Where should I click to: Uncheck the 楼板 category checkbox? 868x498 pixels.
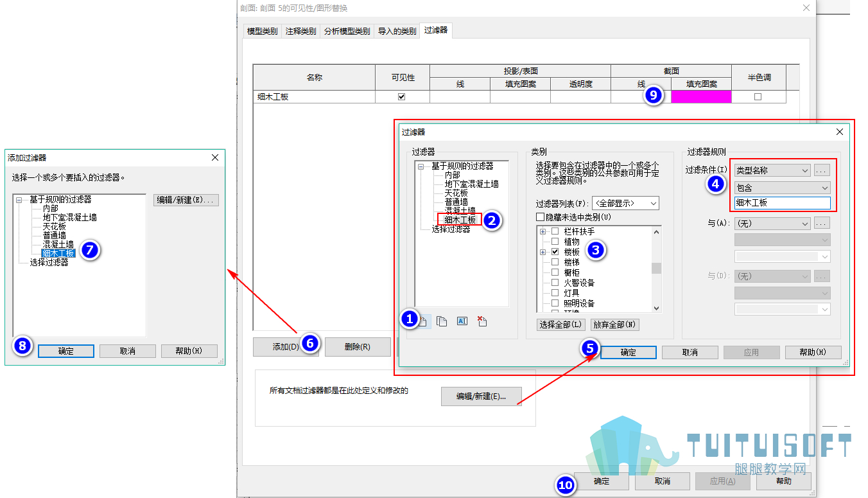555,253
